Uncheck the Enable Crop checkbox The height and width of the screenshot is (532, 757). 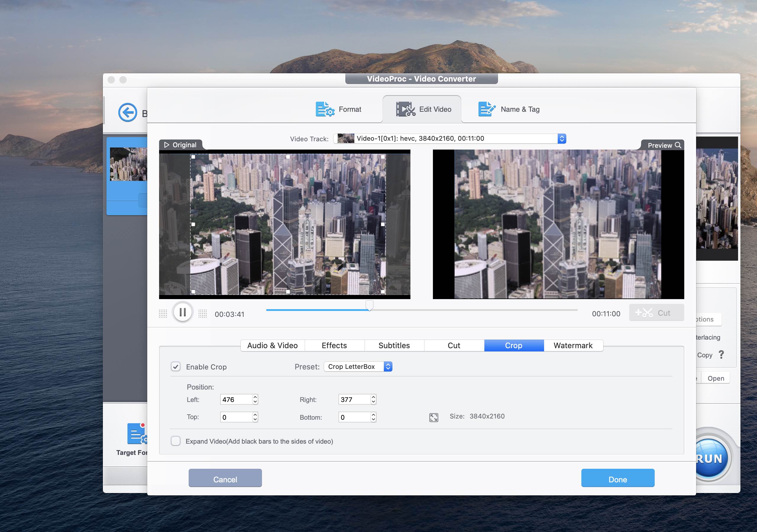[x=176, y=366]
